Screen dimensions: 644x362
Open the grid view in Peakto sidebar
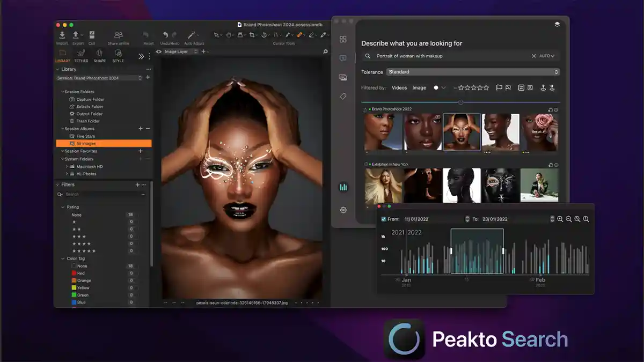(343, 39)
